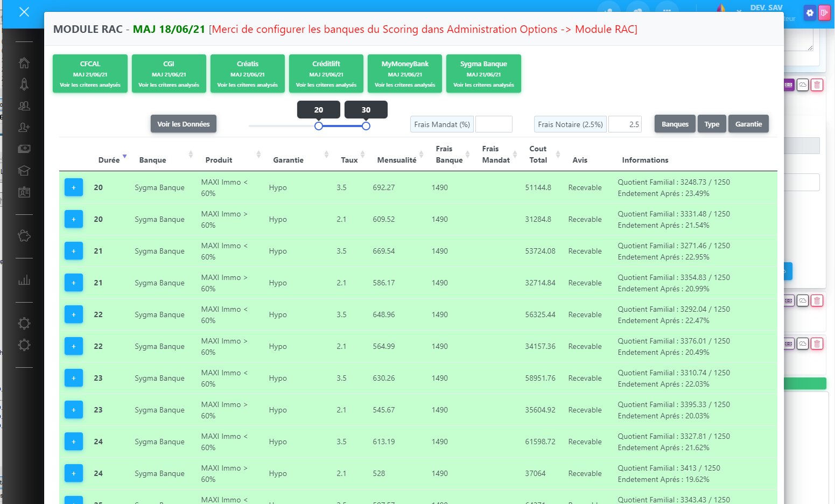
Task: Open the bar chart statistics icon
Action: click(x=24, y=280)
